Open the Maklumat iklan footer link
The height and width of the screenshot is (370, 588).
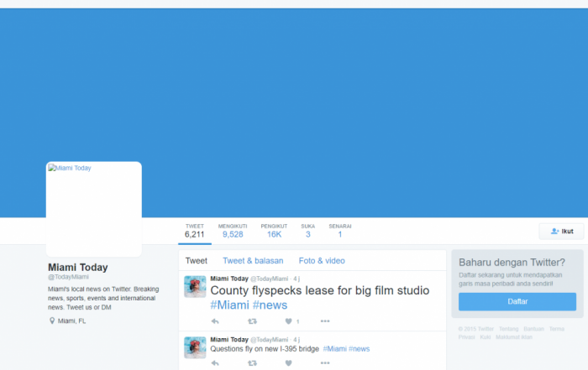coord(514,337)
